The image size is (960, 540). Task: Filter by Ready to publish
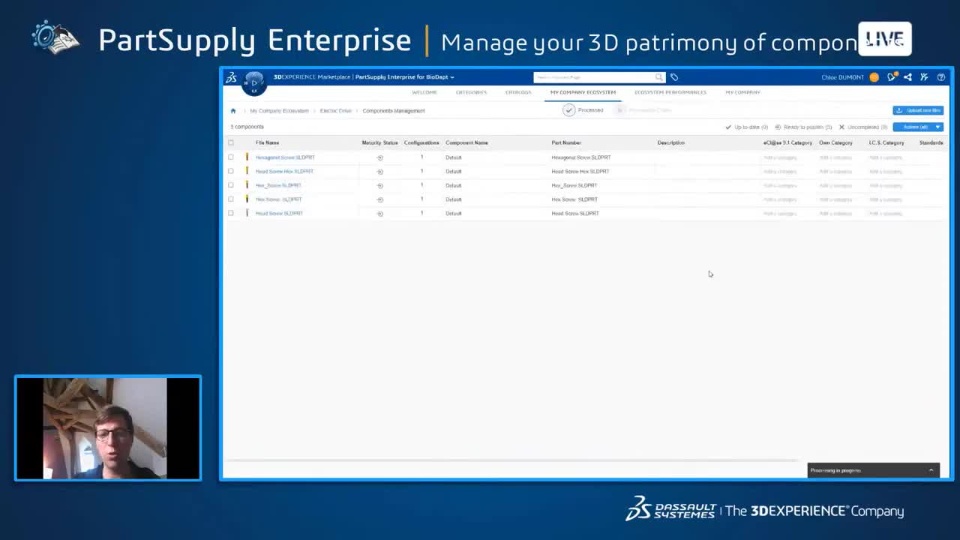(803, 127)
